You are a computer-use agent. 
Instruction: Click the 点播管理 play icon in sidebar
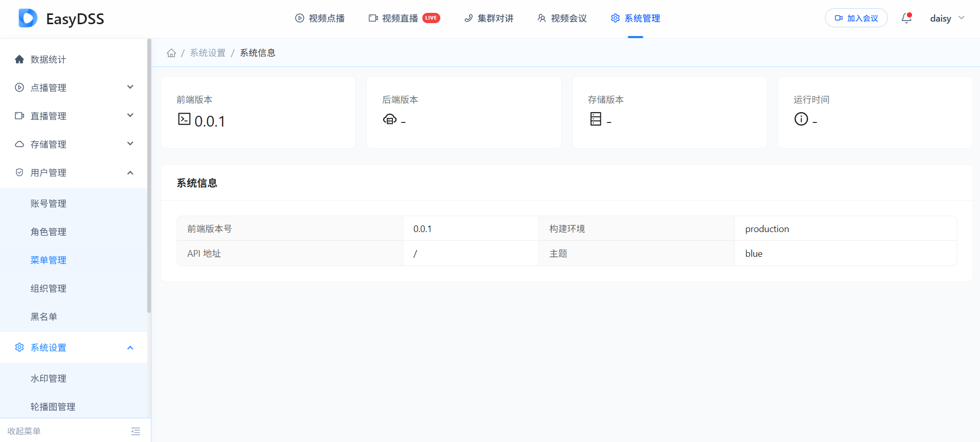tap(20, 87)
